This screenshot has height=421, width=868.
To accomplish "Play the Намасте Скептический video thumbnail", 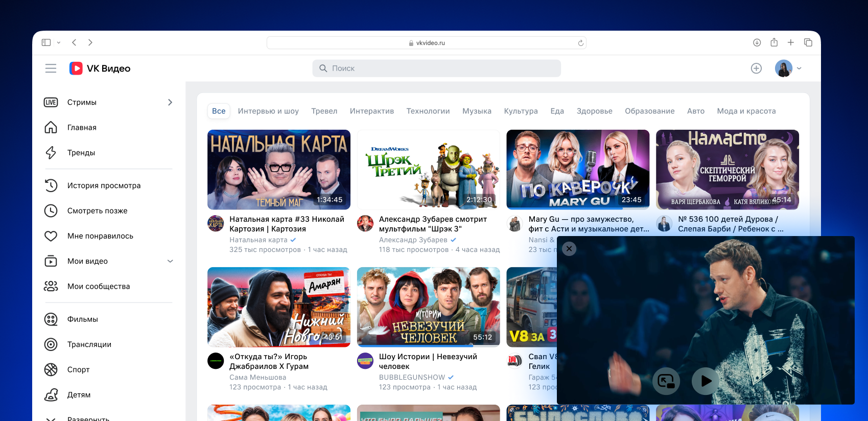I will (x=728, y=170).
